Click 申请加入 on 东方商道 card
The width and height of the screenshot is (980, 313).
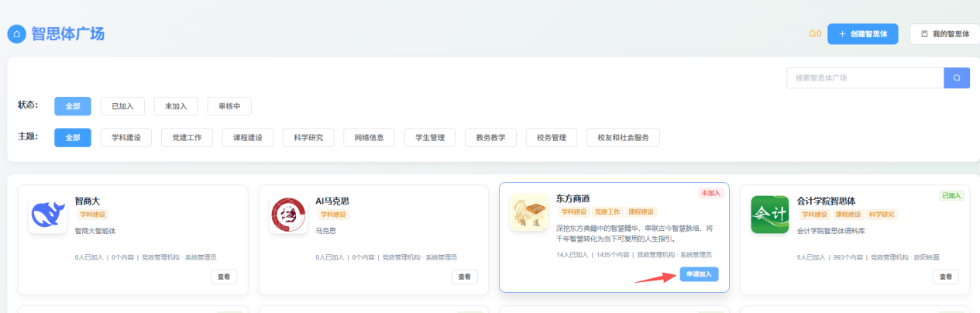699,274
